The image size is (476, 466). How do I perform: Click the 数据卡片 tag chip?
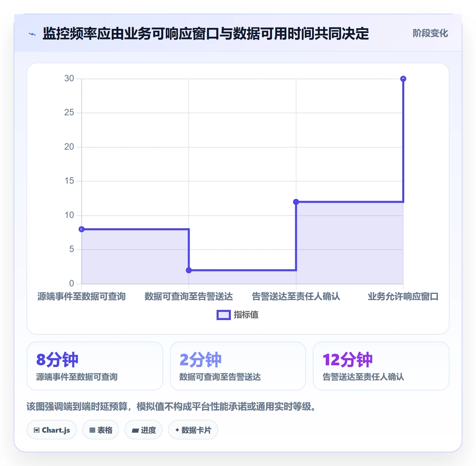point(193,430)
